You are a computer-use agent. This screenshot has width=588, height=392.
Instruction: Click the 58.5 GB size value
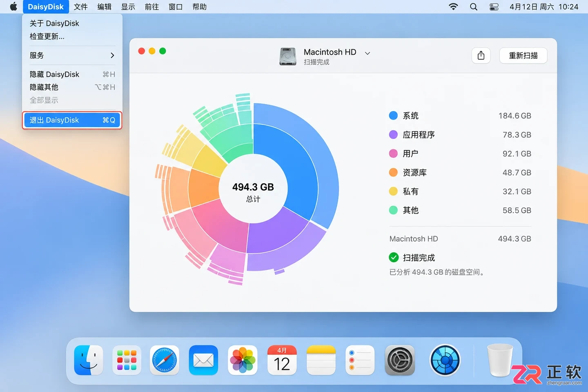click(517, 210)
